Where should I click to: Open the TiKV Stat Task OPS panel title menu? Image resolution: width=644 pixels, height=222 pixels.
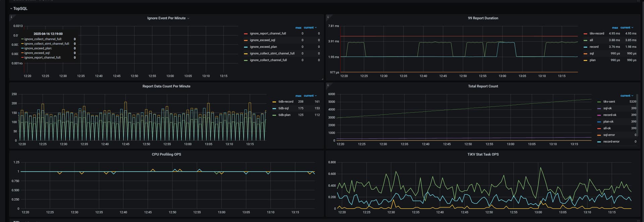point(483,154)
